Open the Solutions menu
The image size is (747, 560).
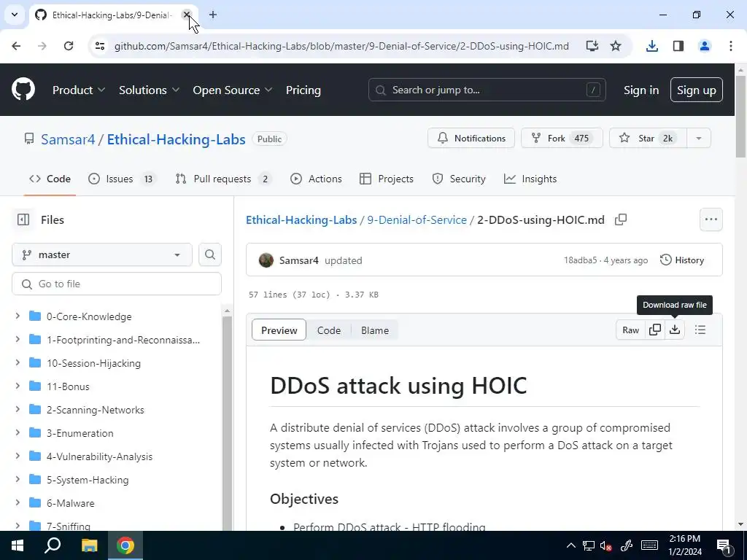click(149, 90)
